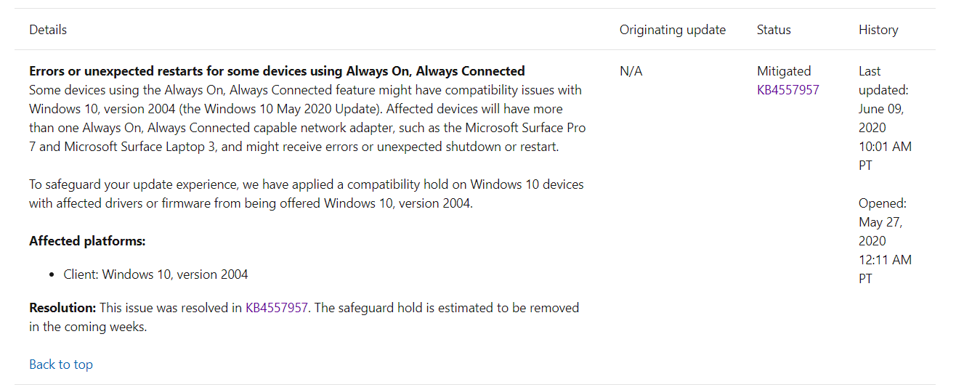Click the Opened label in History column
This screenshot has height=387, width=980.
[x=883, y=203]
